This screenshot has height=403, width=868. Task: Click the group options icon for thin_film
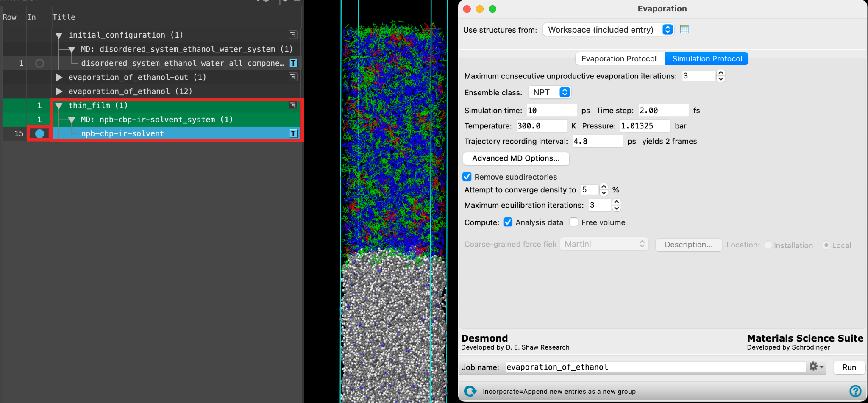(x=293, y=105)
